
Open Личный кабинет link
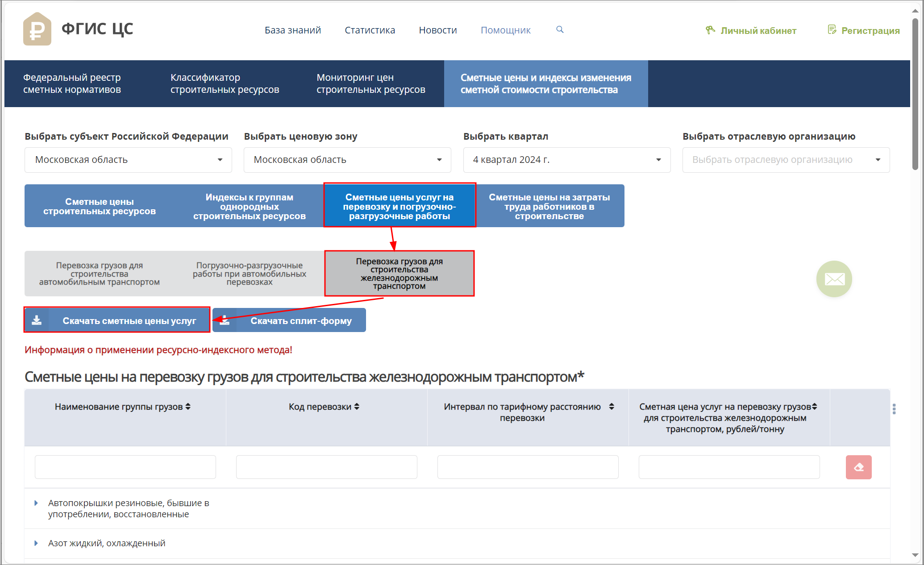(758, 30)
